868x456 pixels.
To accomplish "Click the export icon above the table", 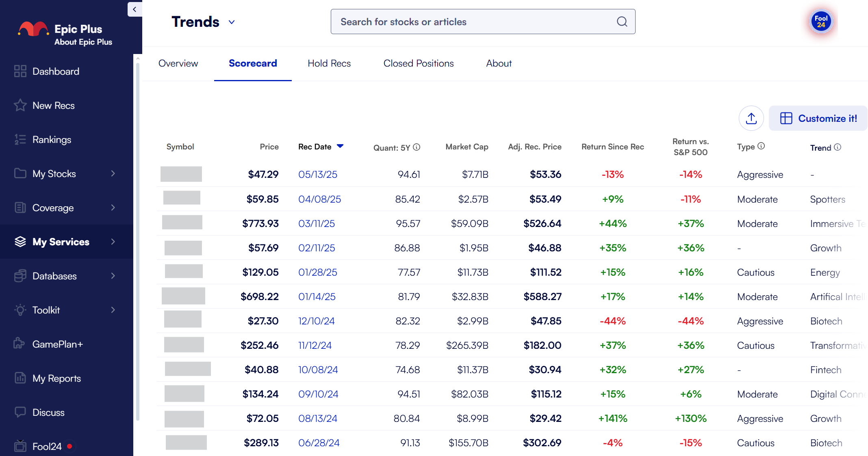I will pos(751,118).
